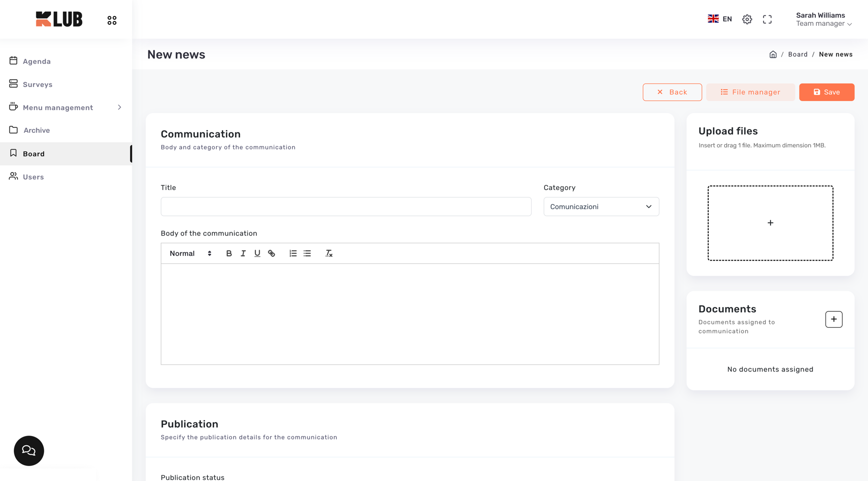Open the Normal text style dropdown
Viewport: 868px width, 481px height.
click(x=190, y=253)
